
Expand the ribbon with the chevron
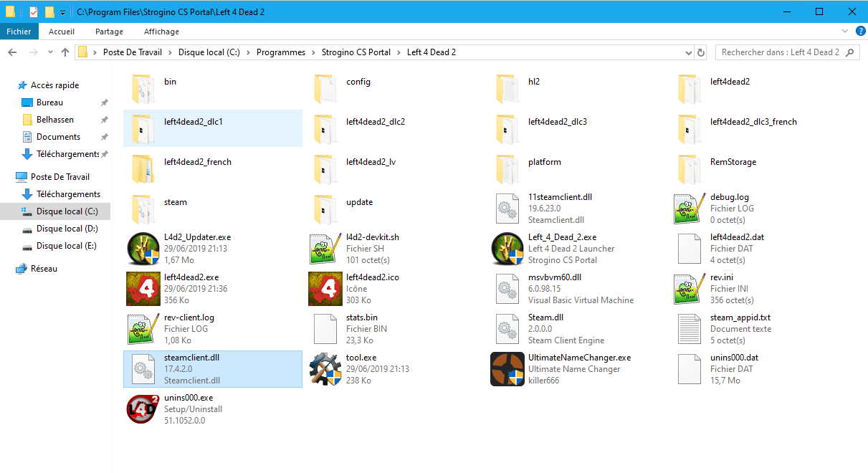pos(844,32)
